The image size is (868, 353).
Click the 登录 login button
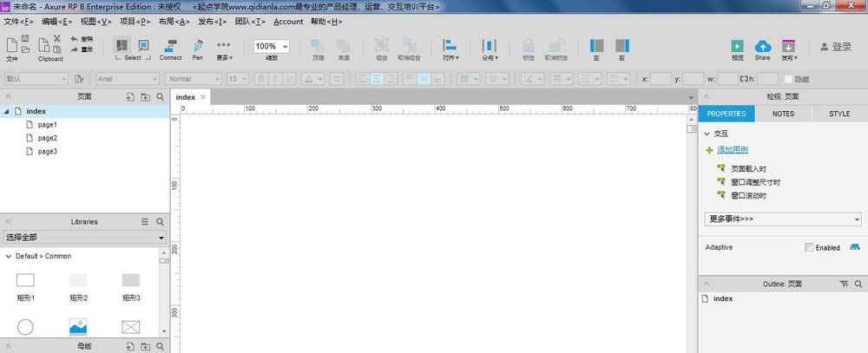[836, 47]
